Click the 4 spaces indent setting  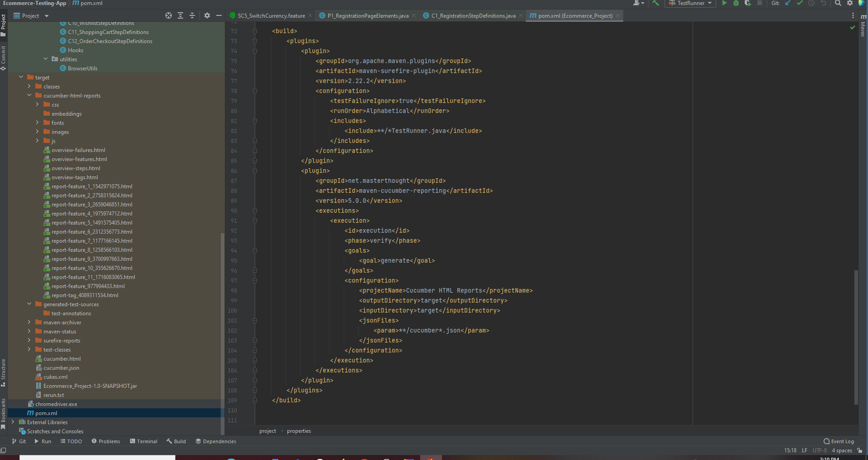pyautogui.click(x=842, y=450)
